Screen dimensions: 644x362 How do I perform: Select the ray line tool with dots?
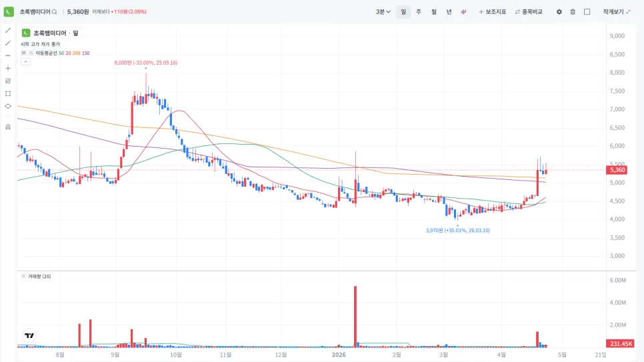coord(8,43)
